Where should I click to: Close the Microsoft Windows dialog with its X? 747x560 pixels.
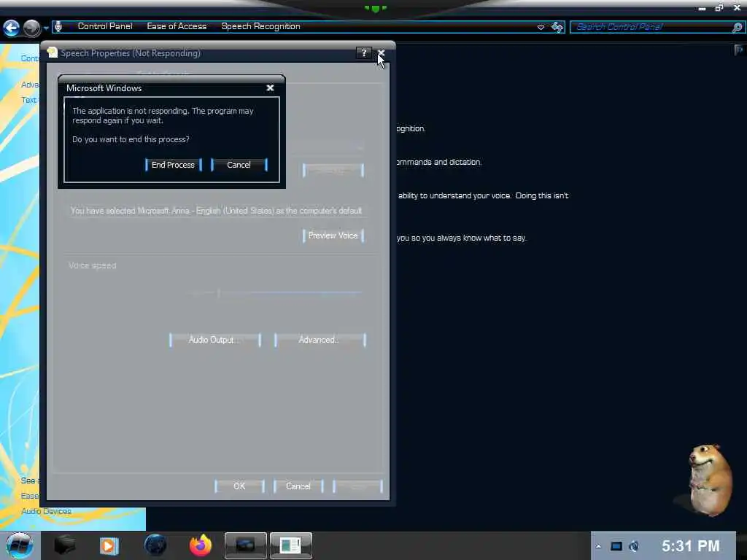tap(270, 88)
